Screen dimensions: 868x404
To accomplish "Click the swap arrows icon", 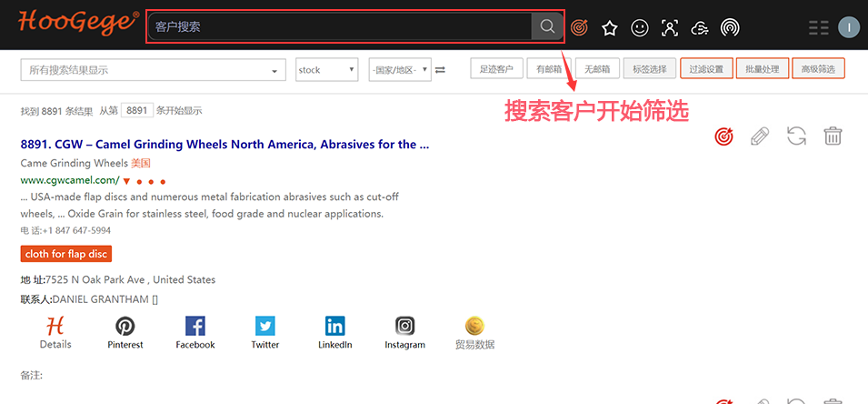I will tap(440, 70).
